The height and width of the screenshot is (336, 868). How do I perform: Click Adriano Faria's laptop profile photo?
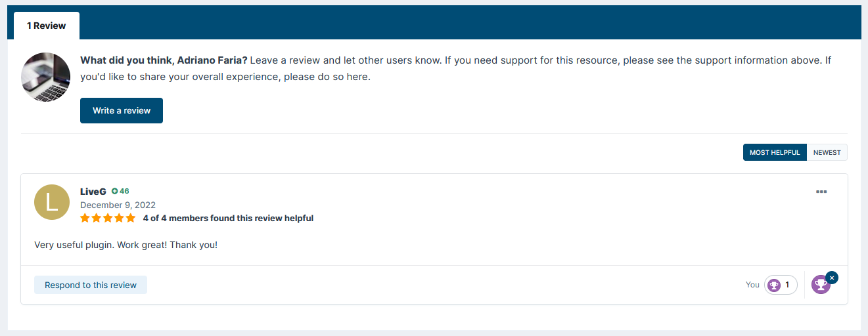(x=46, y=77)
